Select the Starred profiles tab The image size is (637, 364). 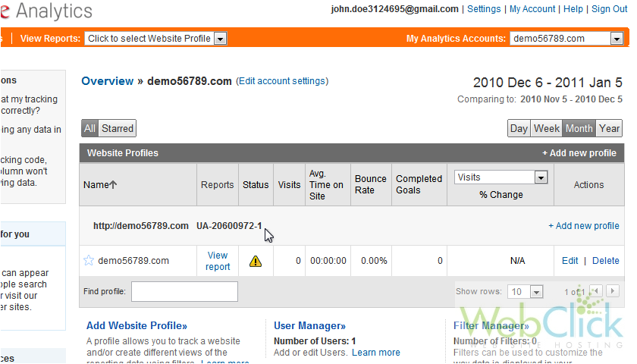(x=118, y=128)
